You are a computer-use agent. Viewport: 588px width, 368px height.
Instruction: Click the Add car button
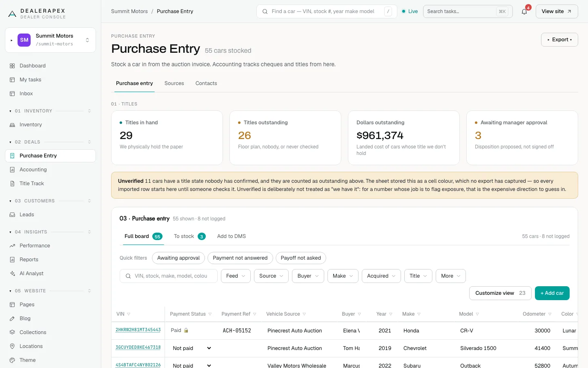552,293
